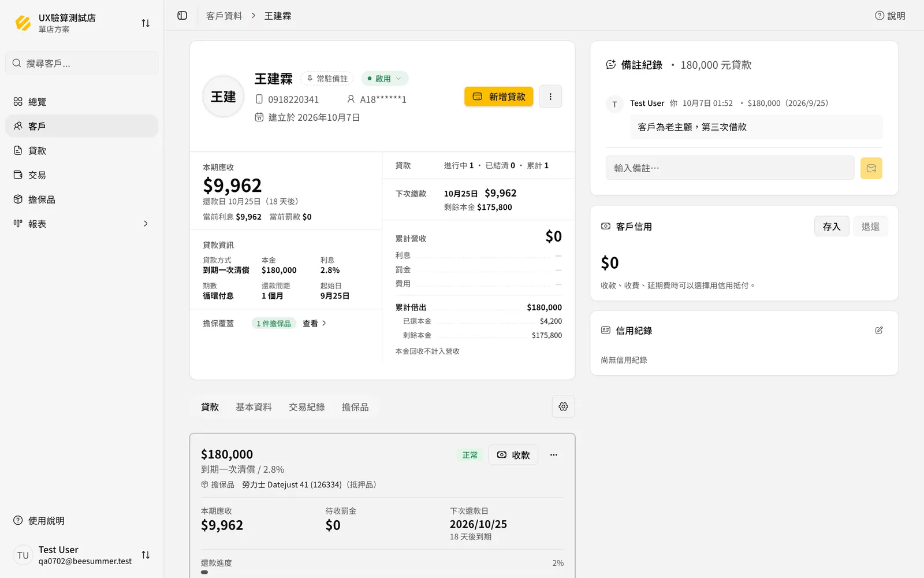
Task: Click the 客戶為老主顧 note text
Action: 692,127
